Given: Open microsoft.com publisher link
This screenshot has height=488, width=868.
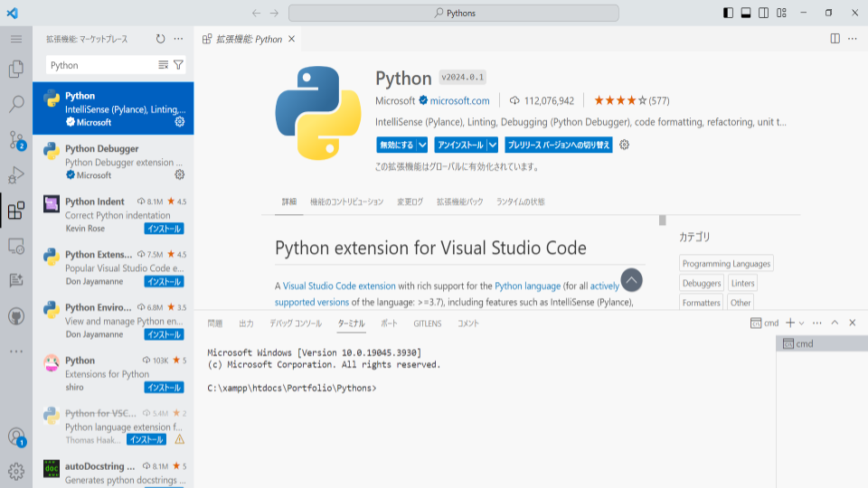Looking at the screenshot, I should [x=459, y=100].
